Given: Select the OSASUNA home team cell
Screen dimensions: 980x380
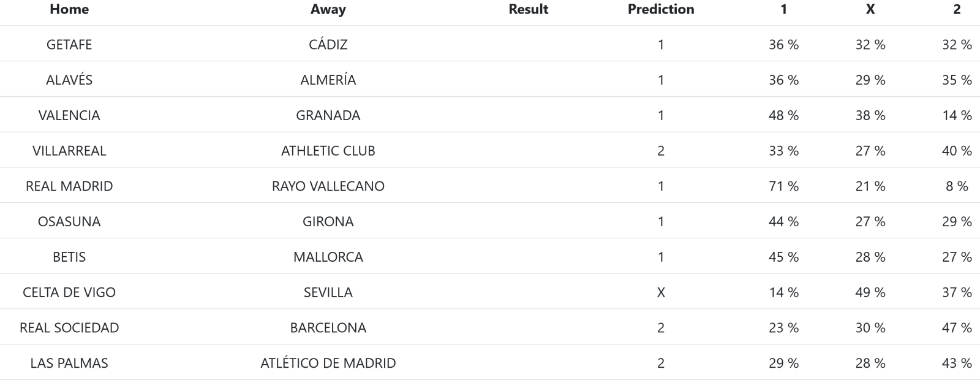Looking at the screenshot, I should point(69,221).
